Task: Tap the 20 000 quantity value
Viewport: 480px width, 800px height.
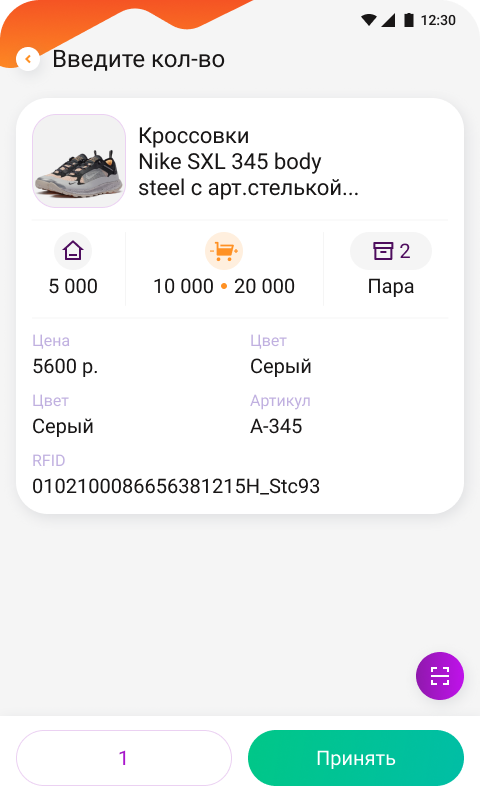Action: (264, 286)
